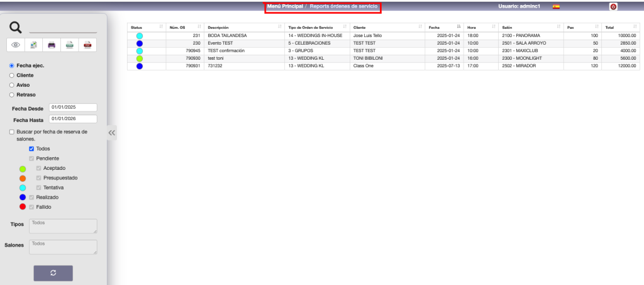Uncheck the Todos status checkbox
This screenshot has height=285, width=644.
(x=31, y=148)
